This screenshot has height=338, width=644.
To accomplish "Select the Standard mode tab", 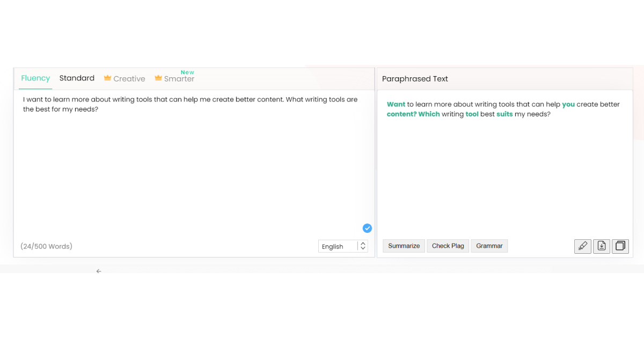I will 77,78.
